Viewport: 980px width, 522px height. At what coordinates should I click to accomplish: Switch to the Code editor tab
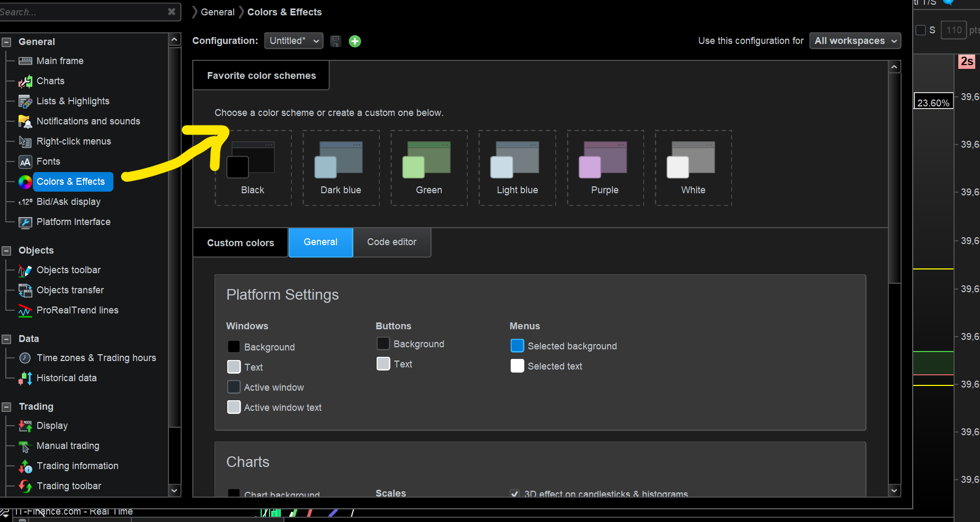(392, 242)
